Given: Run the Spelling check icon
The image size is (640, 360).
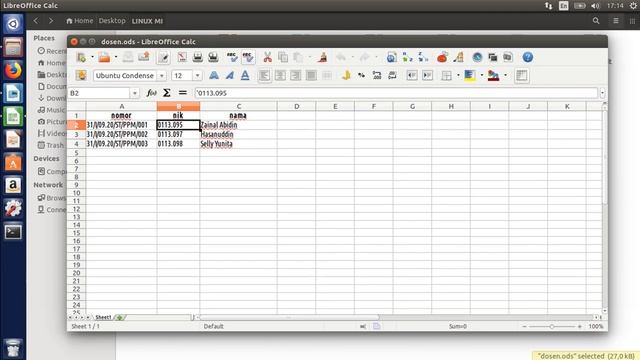Looking at the screenshot, I should pyautogui.click(x=232, y=57).
